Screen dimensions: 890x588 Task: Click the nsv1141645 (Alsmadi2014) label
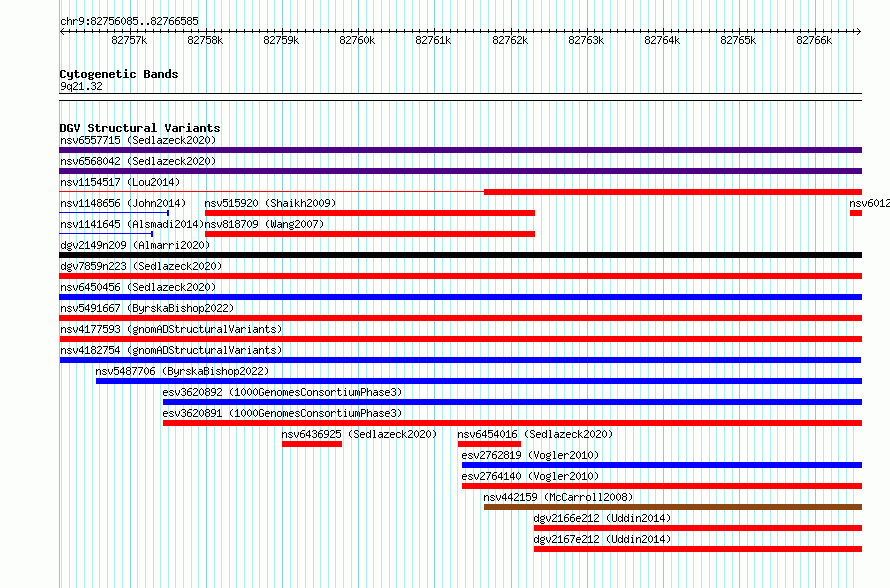tap(132, 224)
